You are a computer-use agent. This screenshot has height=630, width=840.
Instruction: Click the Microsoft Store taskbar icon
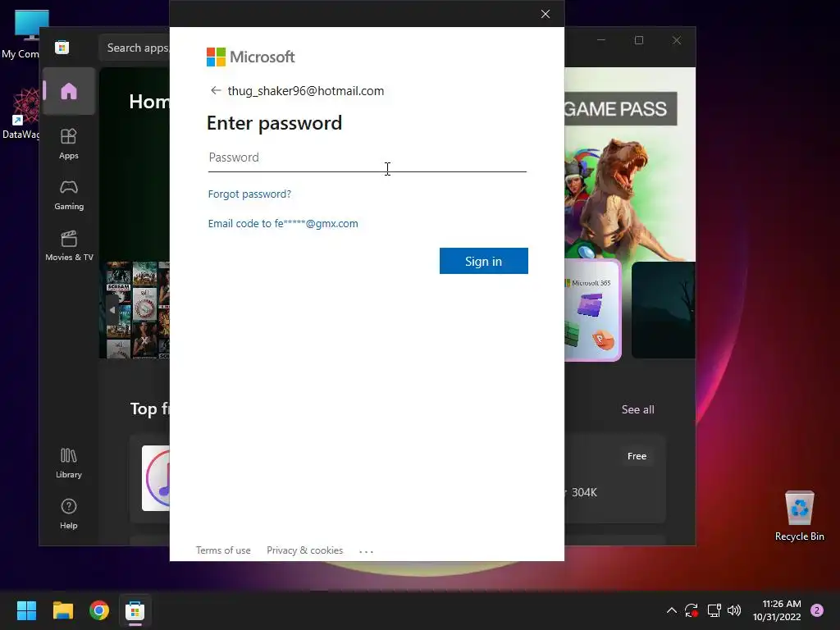coord(135,610)
